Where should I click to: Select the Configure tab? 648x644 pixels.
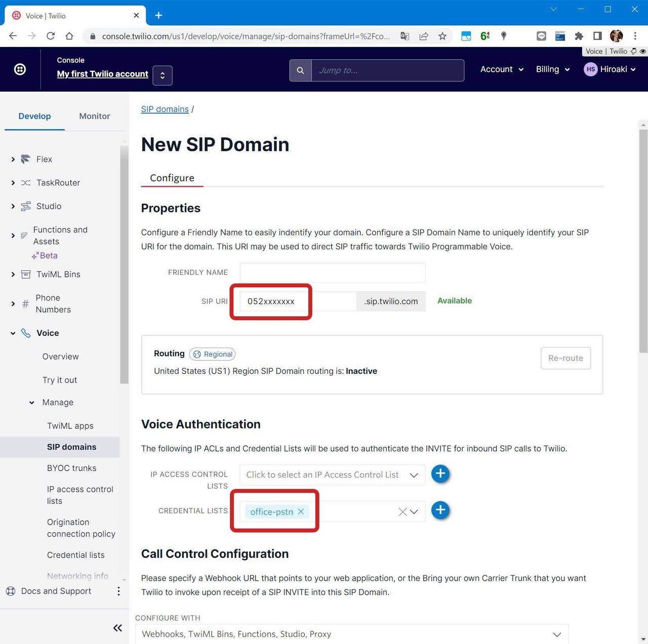pyautogui.click(x=172, y=178)
